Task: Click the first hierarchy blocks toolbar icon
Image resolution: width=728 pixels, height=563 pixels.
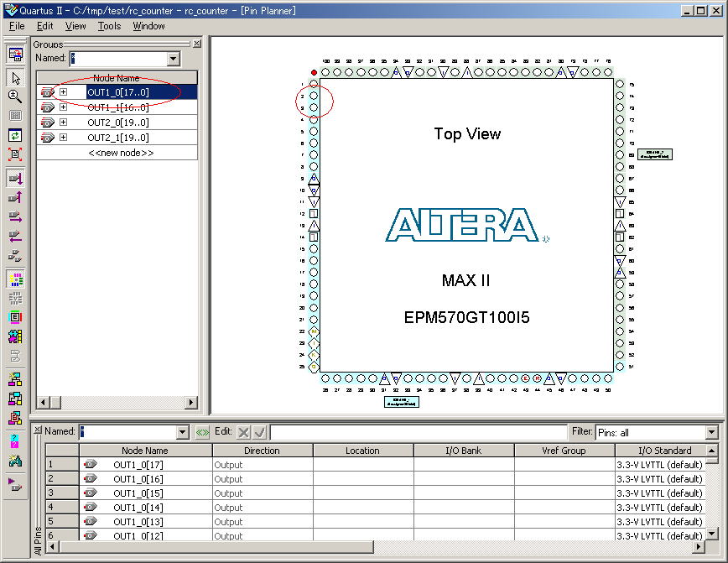Action: point(15,379)
